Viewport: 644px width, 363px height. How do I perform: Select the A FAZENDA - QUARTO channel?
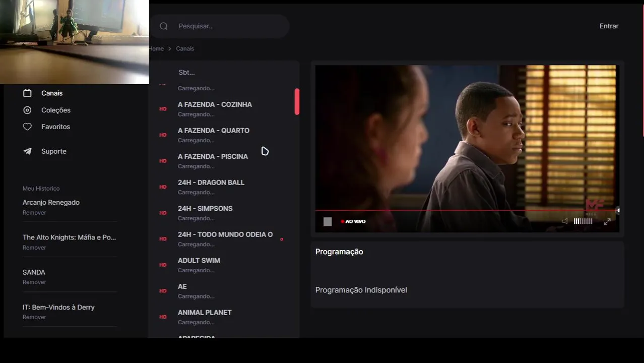[x=214, y=131]
